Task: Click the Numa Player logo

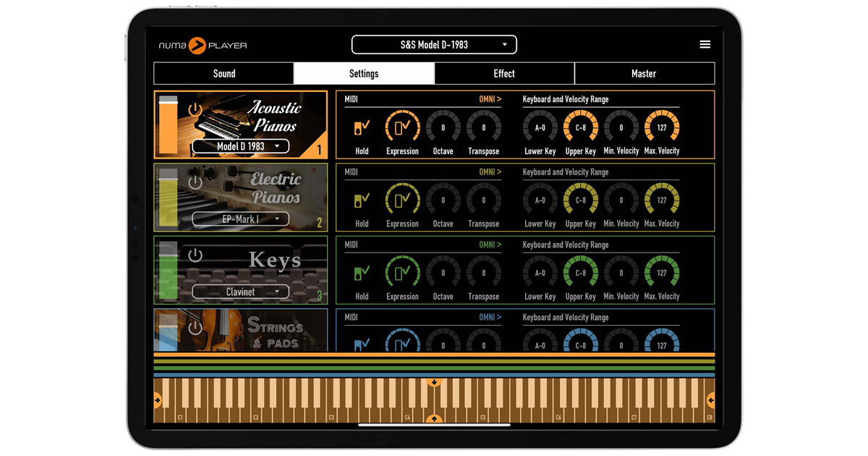Action: [203, 46]
